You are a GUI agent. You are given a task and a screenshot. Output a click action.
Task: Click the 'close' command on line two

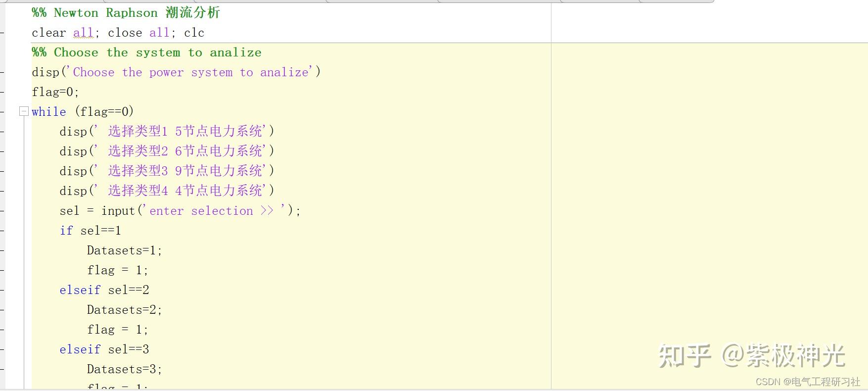coord(125,33)
